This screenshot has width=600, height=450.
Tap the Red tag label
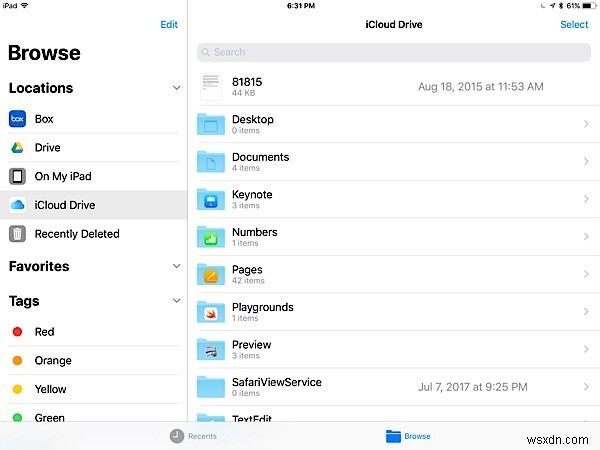pos(44,332)
